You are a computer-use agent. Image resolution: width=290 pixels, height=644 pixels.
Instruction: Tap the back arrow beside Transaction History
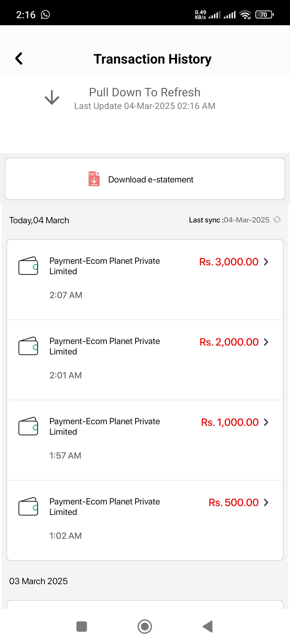click(x=19, y=58)
